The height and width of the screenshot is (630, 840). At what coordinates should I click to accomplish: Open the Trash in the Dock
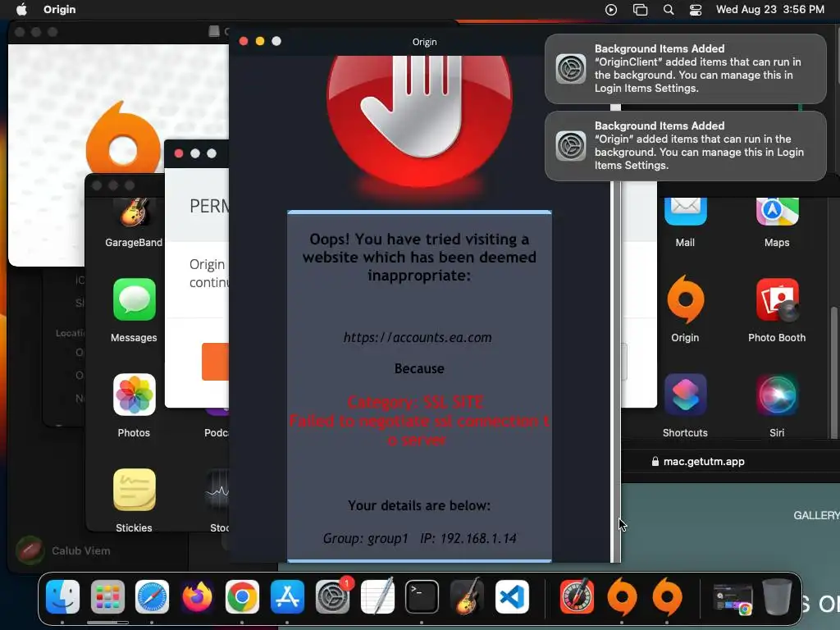click(778, 597)
